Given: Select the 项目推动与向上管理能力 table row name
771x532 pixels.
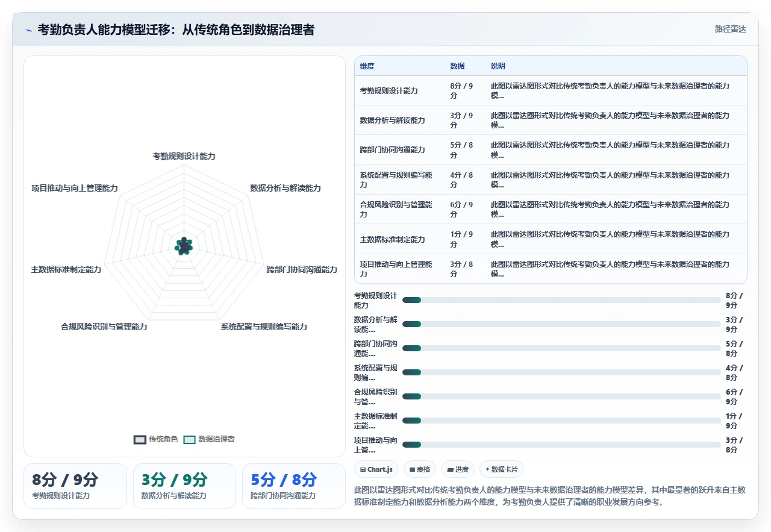Looking at the screenshot, I should [x=396, y=269].
